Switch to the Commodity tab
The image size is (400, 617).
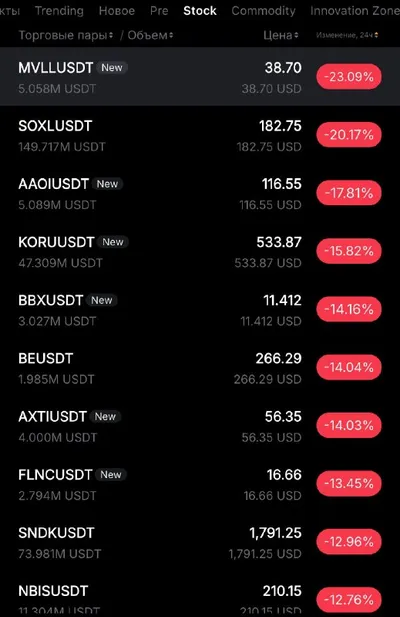(263, 11)
